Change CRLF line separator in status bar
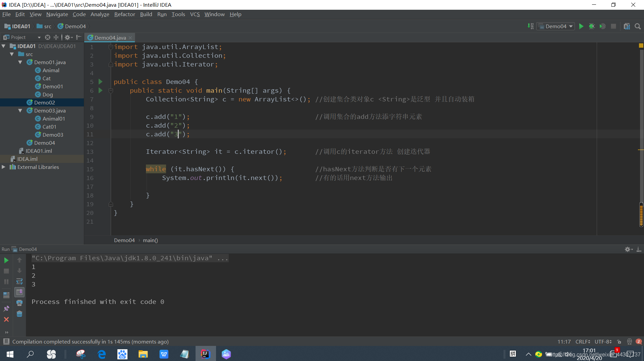The image size is (644, 361). [583, 342]
